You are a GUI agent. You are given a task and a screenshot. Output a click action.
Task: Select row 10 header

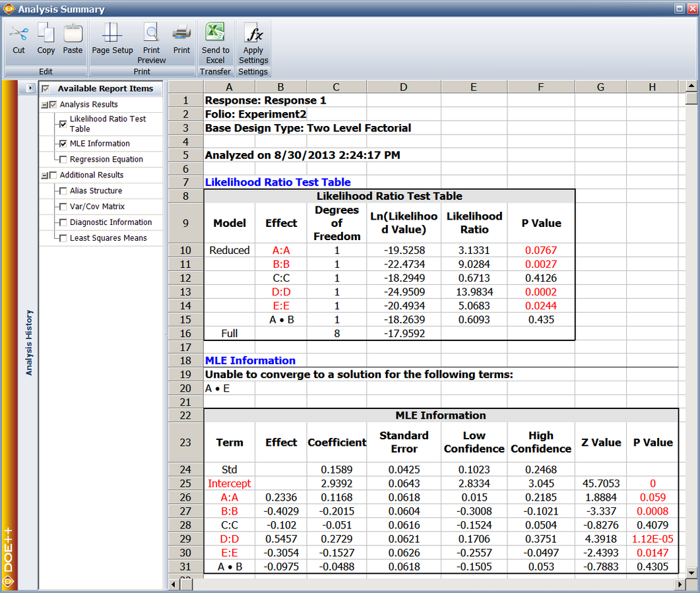pyautogui.click(x=185, y=250)
